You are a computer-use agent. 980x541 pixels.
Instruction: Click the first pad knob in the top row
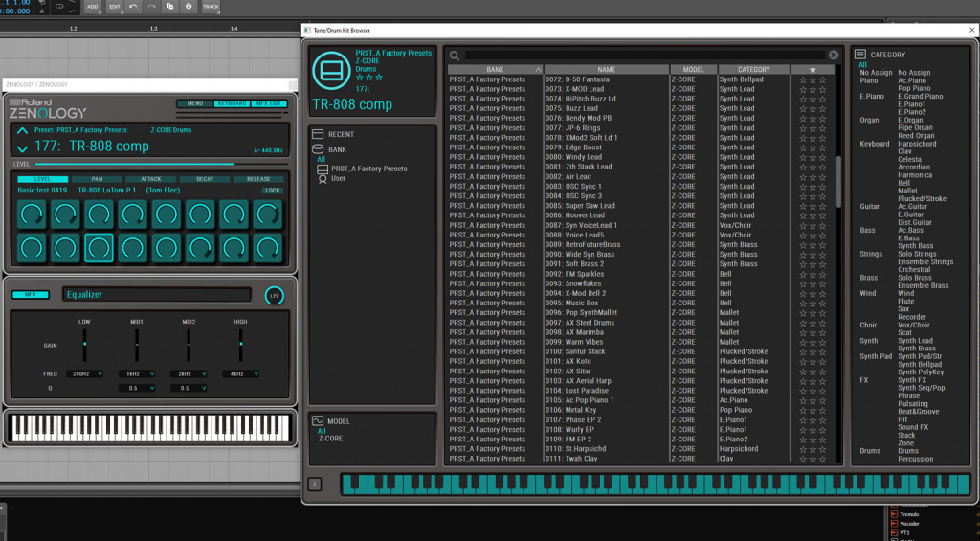point(32,214)
